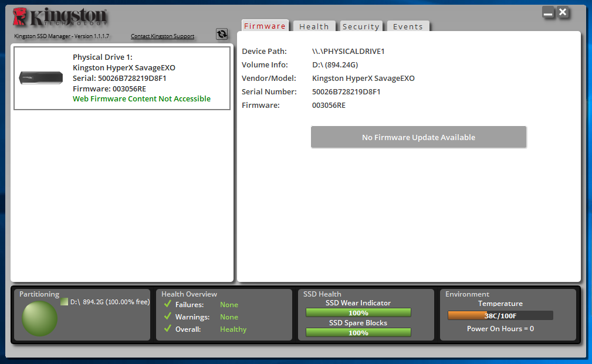This screenshot has height=364, width=592.
Task: Click the green partition pie chart
Action: (40, 318)
